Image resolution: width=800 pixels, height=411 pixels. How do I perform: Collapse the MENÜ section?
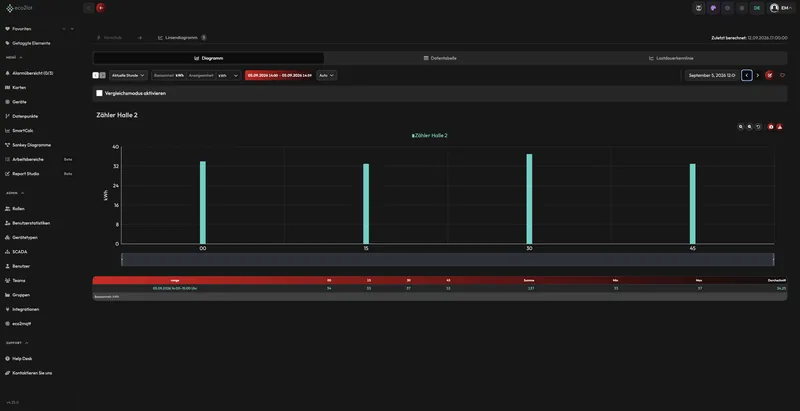pyautogui.click(x=14, y=58)
